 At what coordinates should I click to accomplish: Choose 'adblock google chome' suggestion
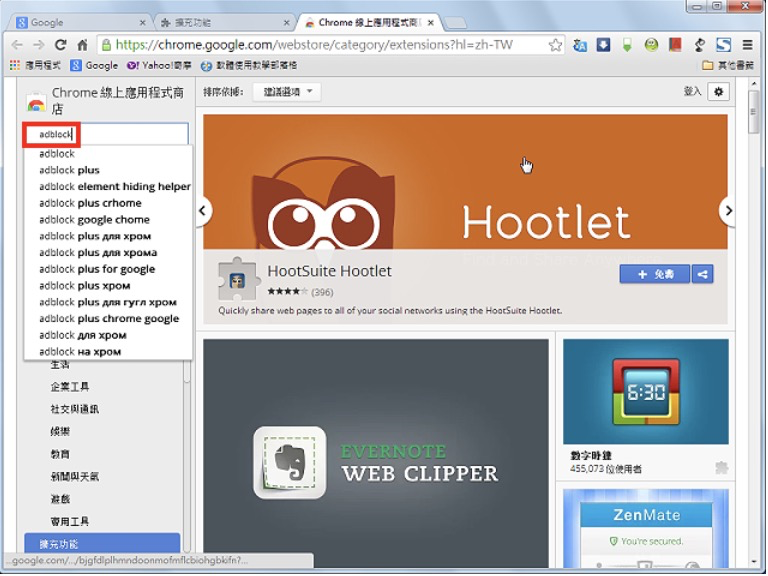[x=108, y=220]
